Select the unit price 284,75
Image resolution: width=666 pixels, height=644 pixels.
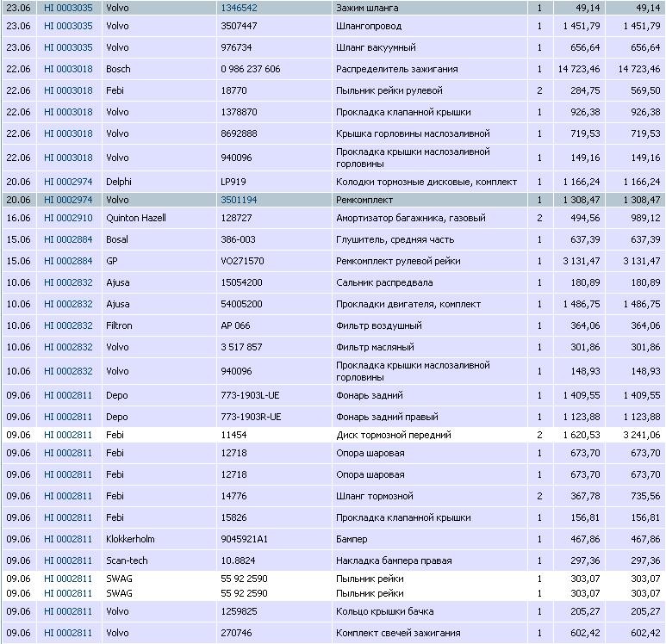click(x=585, y=90)
